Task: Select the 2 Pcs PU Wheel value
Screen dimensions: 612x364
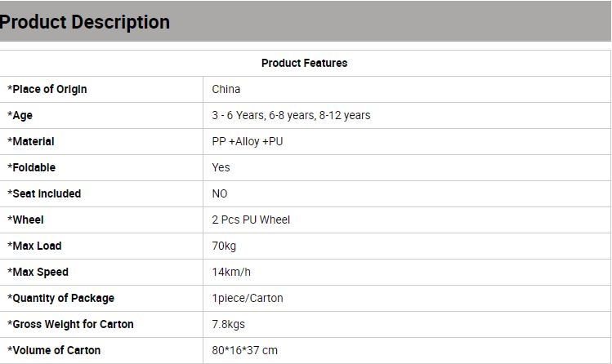Action: pyautogui.click(x=251, y=220)
